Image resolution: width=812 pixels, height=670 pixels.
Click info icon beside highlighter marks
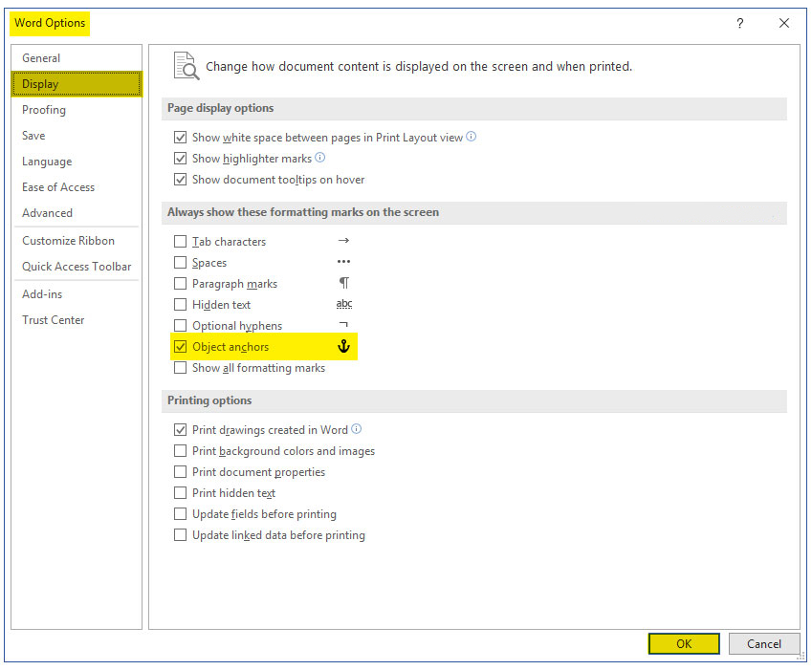point(320,158)
